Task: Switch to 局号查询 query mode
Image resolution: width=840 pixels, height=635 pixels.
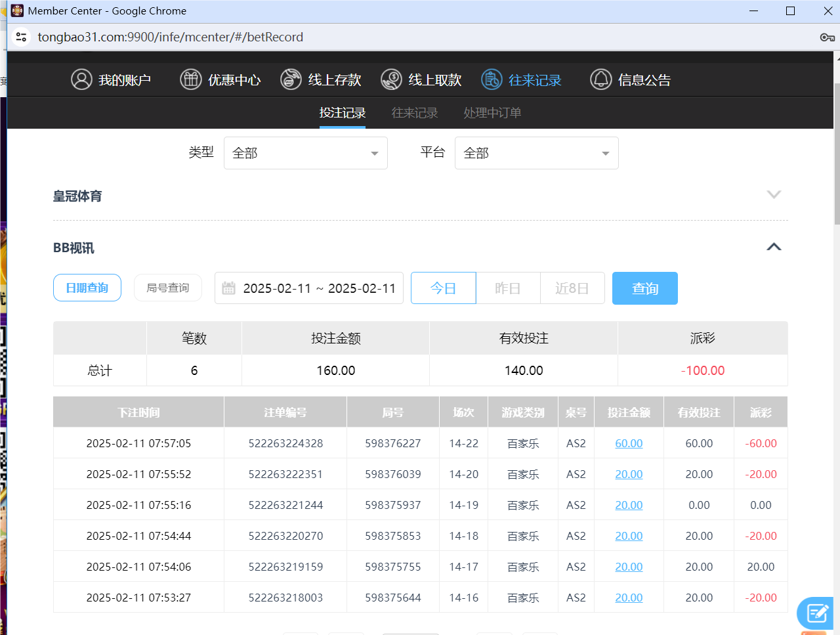Action: (167, 288)
